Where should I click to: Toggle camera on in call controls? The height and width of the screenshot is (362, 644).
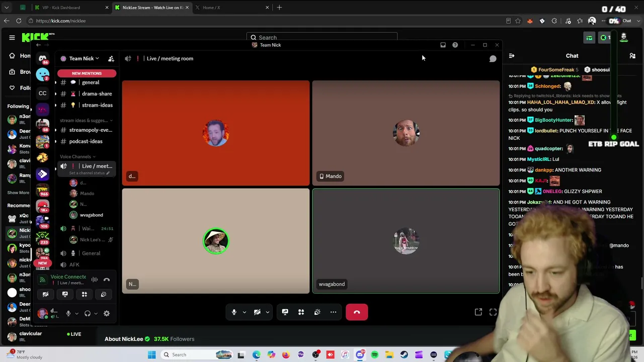point(257,312)
